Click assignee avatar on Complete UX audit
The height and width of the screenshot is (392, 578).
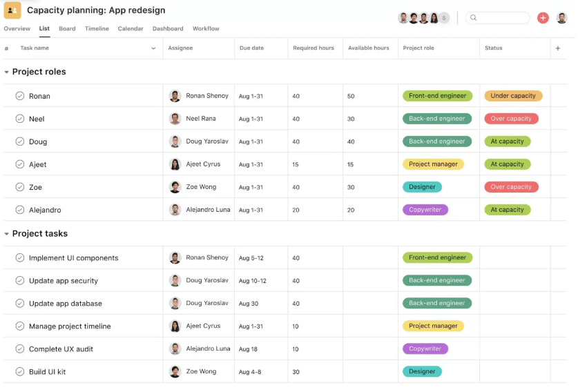click(x=175, y=349)
